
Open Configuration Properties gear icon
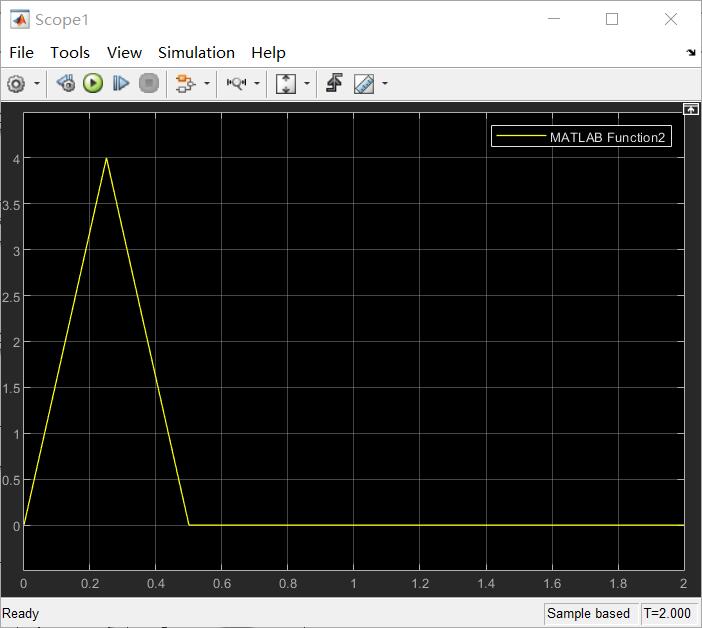[16, 84]
